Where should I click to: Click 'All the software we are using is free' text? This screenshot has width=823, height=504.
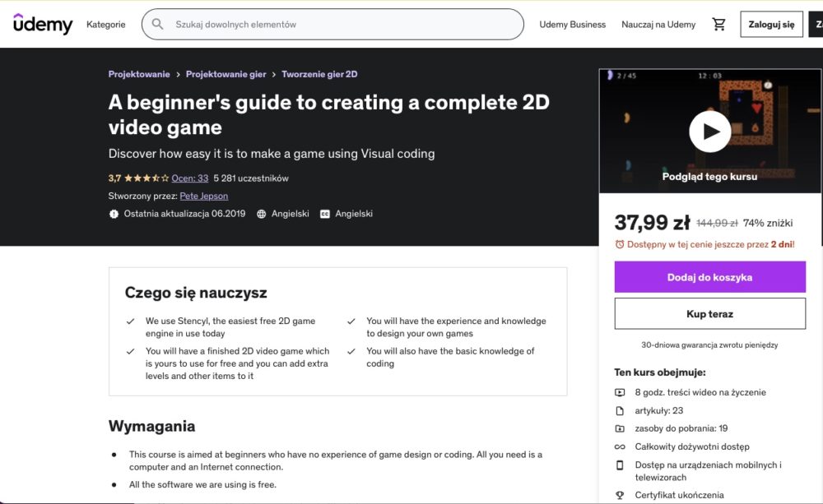(x=202, y=484)
